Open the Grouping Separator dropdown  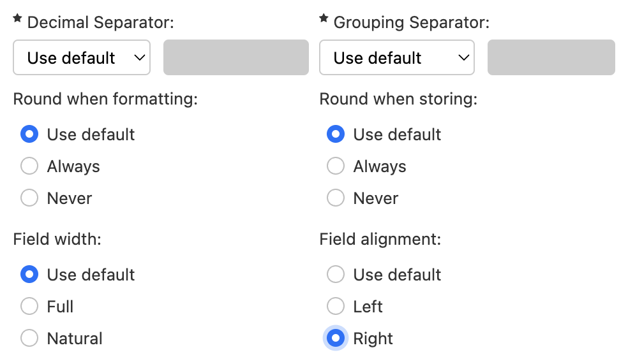pyautogui.click(x=396, y=58)
